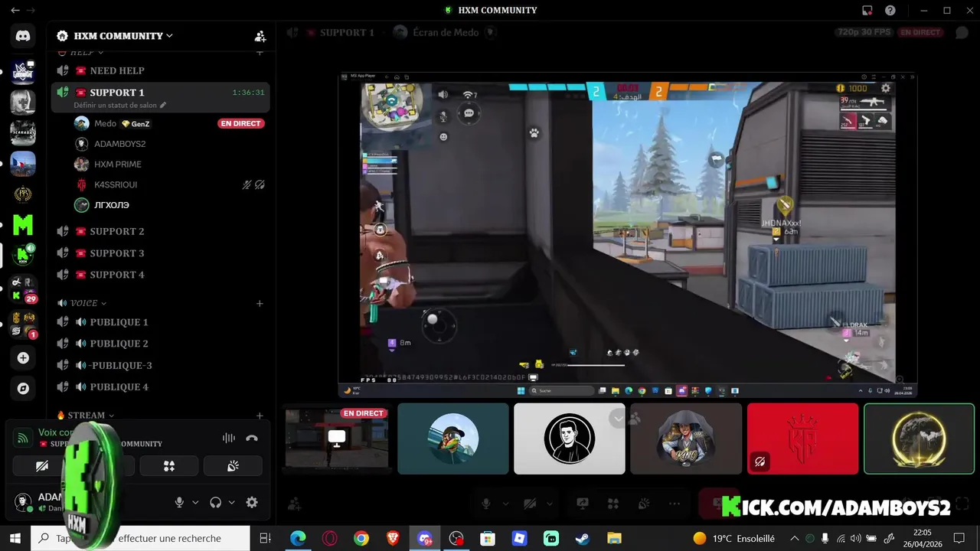Open Opera browser from the taskbar
This screenshot has height=551, width=980.
(329, 539)
